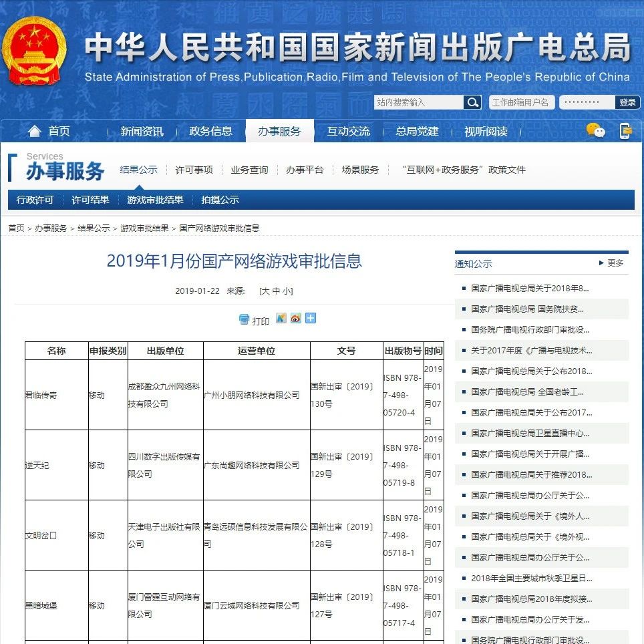The width and height of the screenshot is (644, 644).
Task: Set font size to 小
Action: [287, 291]
